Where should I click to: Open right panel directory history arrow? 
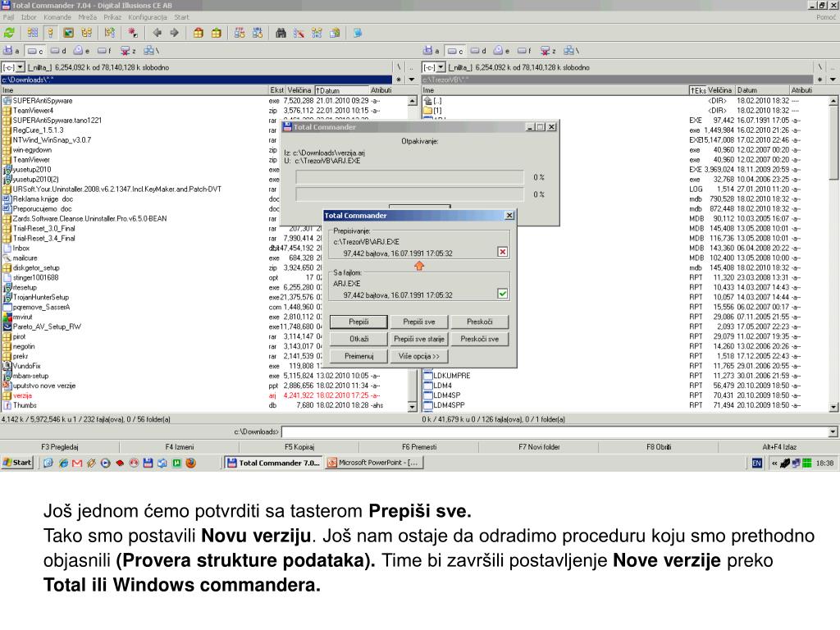833,80
